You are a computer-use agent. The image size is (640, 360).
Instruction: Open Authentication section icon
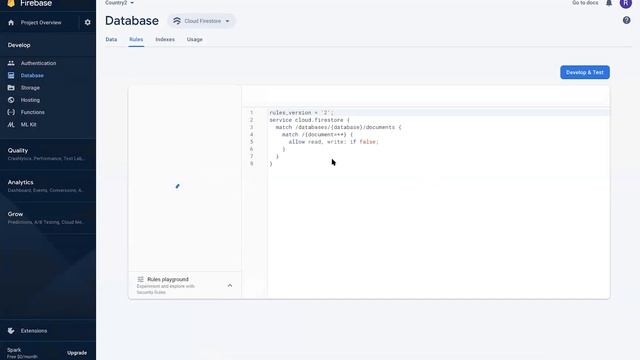(11, 63)
